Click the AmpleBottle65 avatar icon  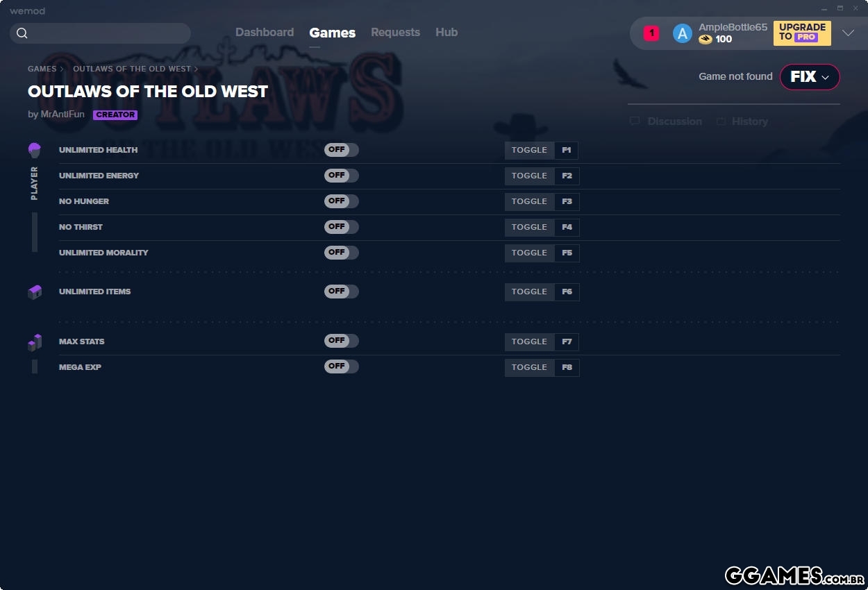(682, 33)
